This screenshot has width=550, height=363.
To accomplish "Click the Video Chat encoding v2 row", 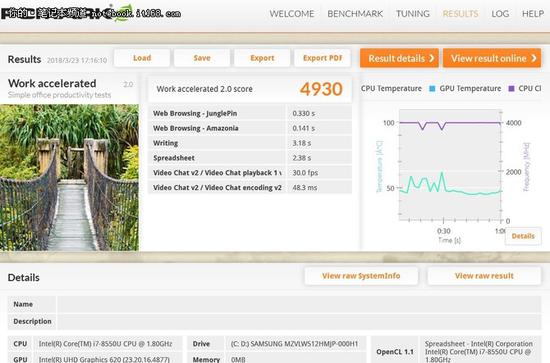I will (x=250, y=188).
